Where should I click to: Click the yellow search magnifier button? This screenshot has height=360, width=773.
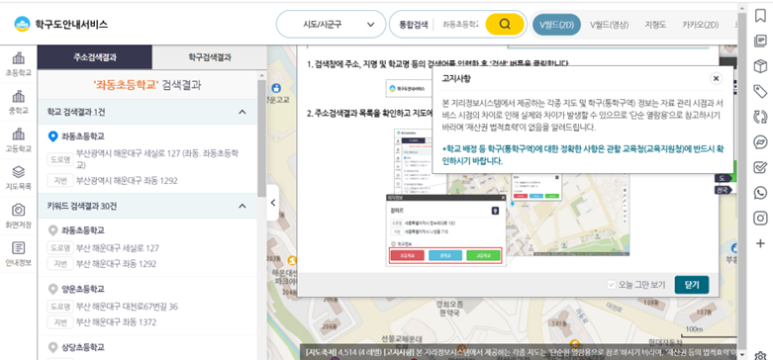pyautogui.click(x=504, y=24)
